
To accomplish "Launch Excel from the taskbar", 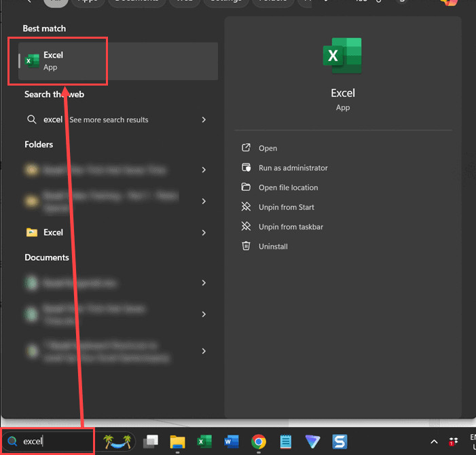I will (204, 441).
